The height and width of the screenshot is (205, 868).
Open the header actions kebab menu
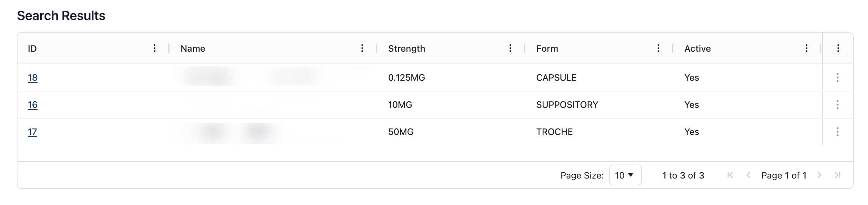838,48
